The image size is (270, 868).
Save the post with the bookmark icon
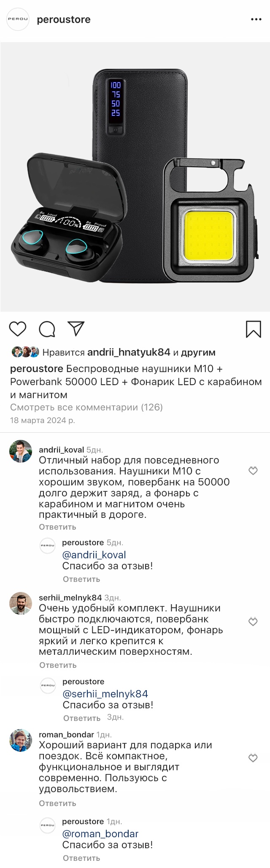pyautogui.click(x=253, y=329)
